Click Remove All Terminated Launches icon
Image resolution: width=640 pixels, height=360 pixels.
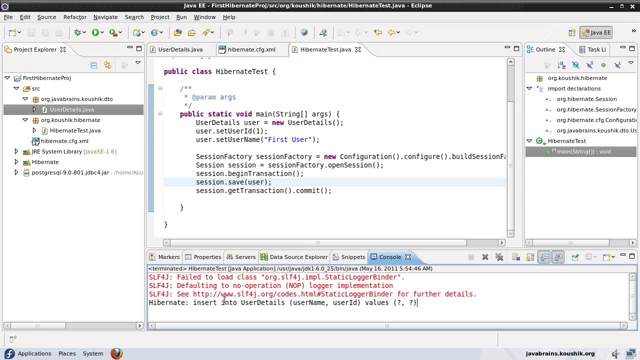click(499, 257)
